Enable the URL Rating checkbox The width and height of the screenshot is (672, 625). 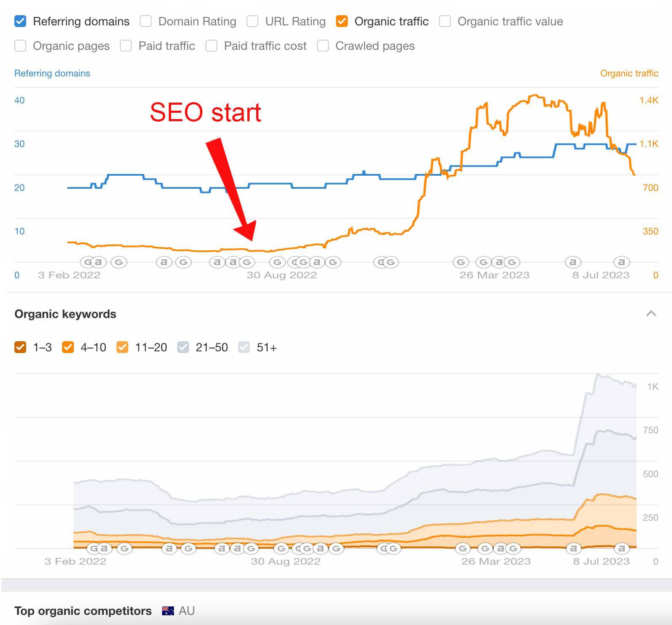coord(252,21)
